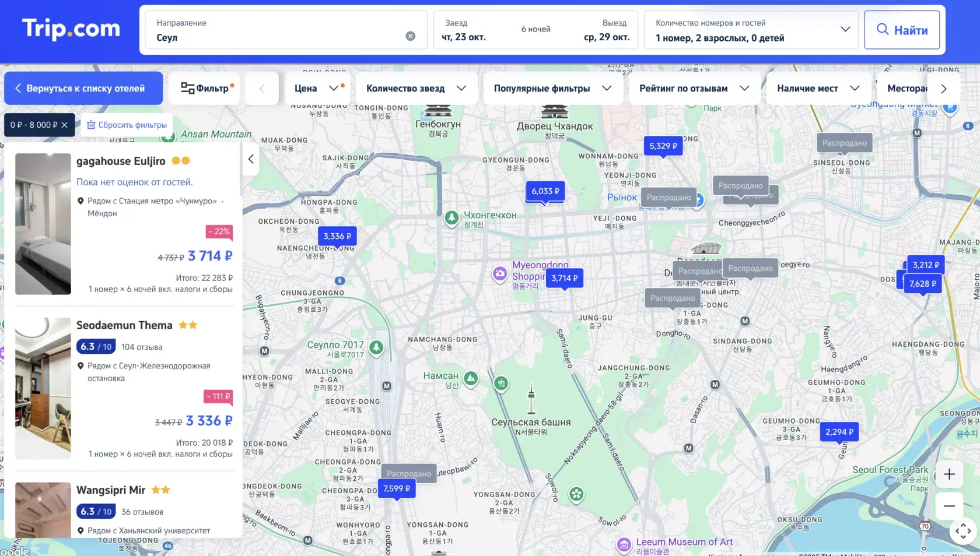This screenshot has width=980, height=556.
Task: Collapse the hotel list side panel
Action: (x=251, y=159)
